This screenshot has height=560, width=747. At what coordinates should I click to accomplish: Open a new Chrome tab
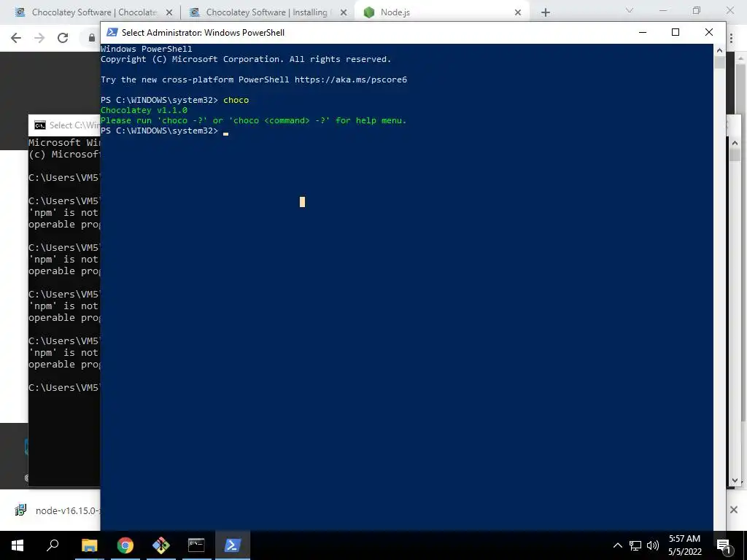(x=546, y=12)
